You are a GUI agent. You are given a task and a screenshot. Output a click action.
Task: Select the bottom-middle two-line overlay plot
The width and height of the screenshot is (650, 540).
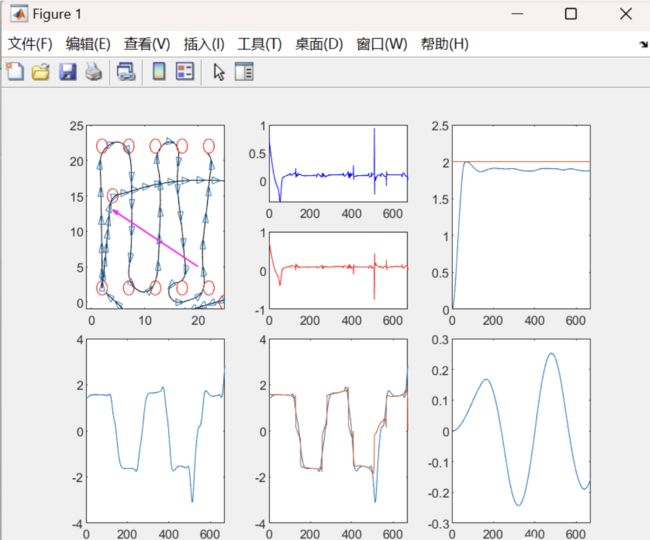tap(338, 431)
